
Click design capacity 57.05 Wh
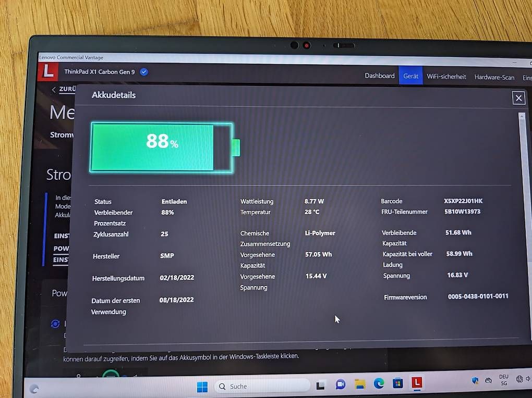(318, 254)
